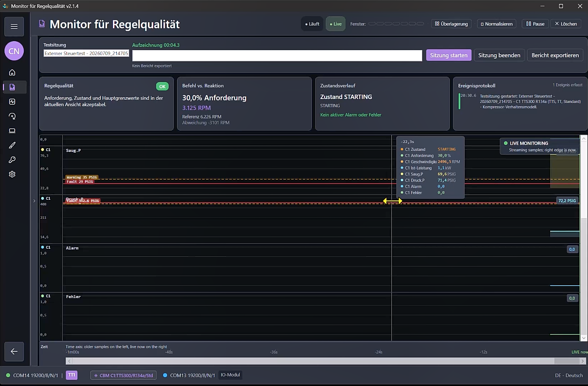Click C1 Geschwindigkeit row in tooltip
Screen dimensions: 588x386
430,162
